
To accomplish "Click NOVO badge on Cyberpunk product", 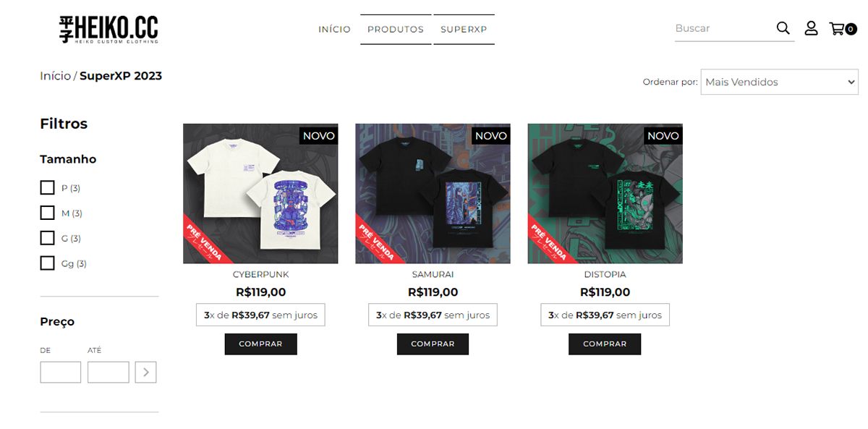I will coord(318,135).
